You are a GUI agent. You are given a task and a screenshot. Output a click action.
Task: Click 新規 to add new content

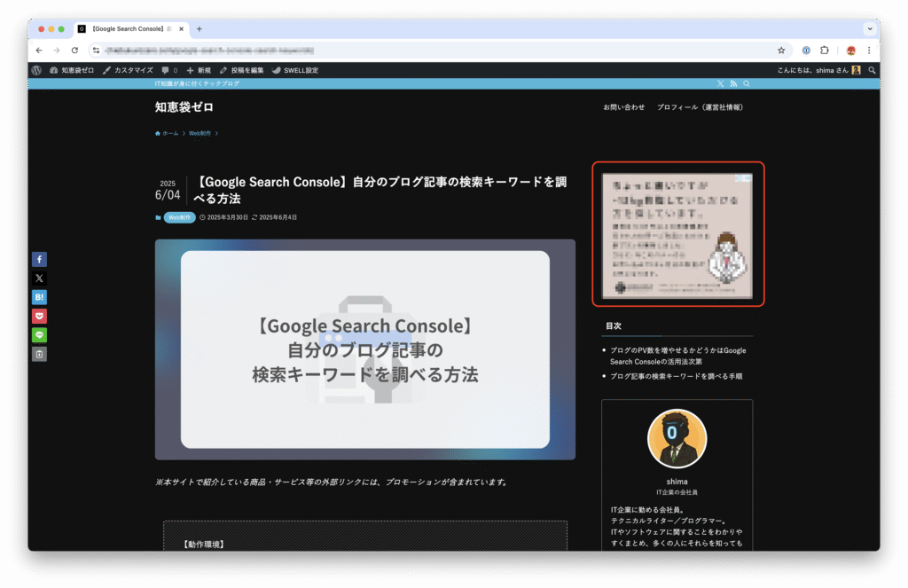pos(199,70)
